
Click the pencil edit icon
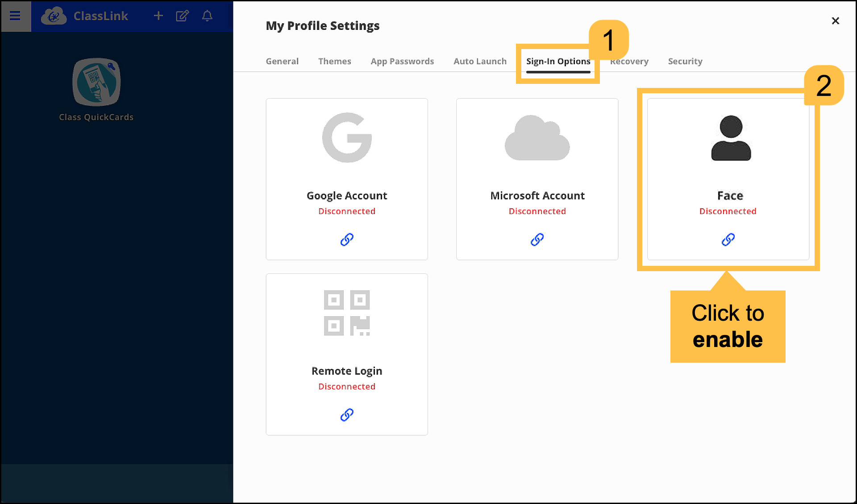182,16
